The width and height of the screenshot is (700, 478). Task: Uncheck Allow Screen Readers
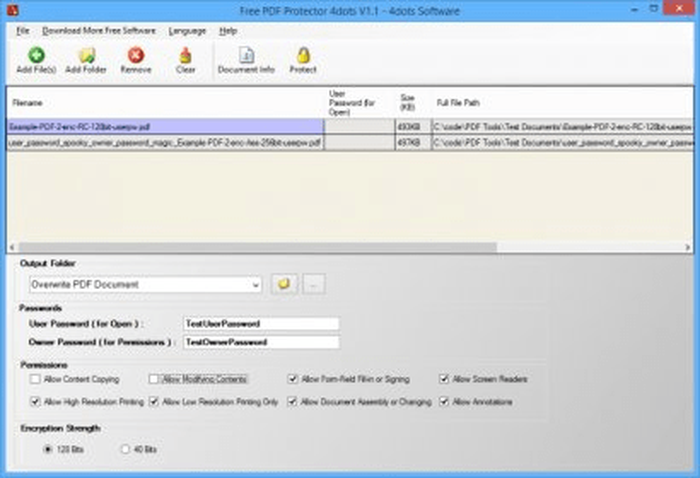pyautogui.click(x=444, y=379)
